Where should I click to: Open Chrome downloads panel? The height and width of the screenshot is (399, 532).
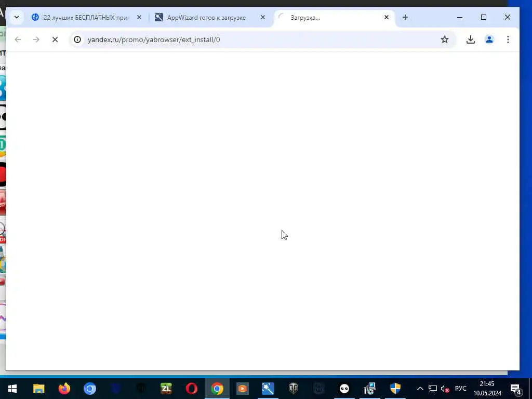tap(471, 39)
